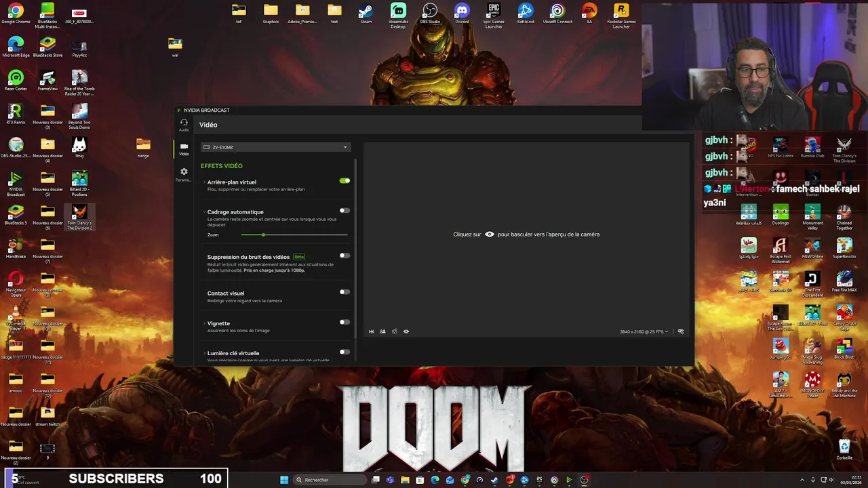
Task: Open the ZV-E10M2 camera source dropdown
Action: (275, 147)
